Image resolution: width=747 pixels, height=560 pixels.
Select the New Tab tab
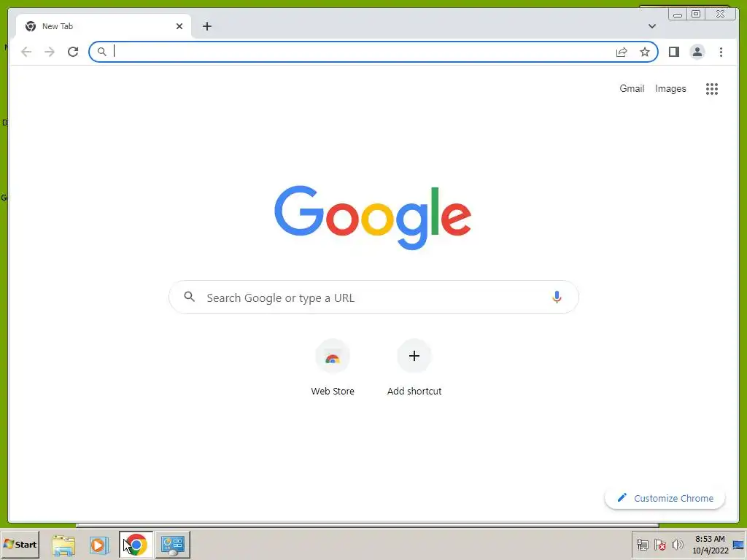(x=104, y=26)
